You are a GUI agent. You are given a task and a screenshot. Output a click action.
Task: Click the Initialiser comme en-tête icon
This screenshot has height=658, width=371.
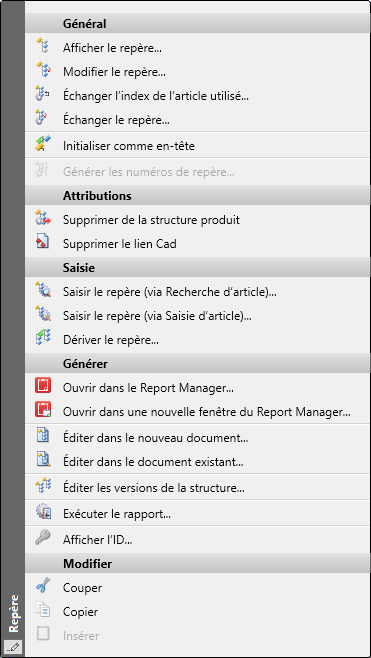point(43,144)
